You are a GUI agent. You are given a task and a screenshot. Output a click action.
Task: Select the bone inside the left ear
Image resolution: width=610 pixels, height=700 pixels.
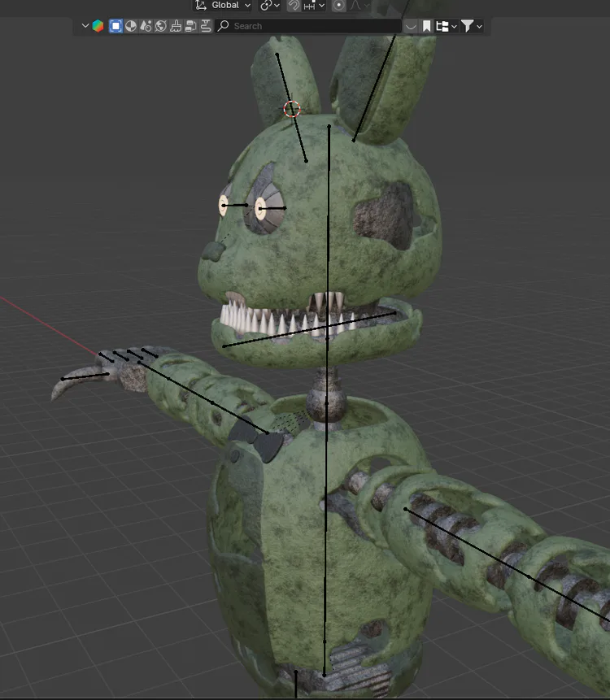coord(291,107)
